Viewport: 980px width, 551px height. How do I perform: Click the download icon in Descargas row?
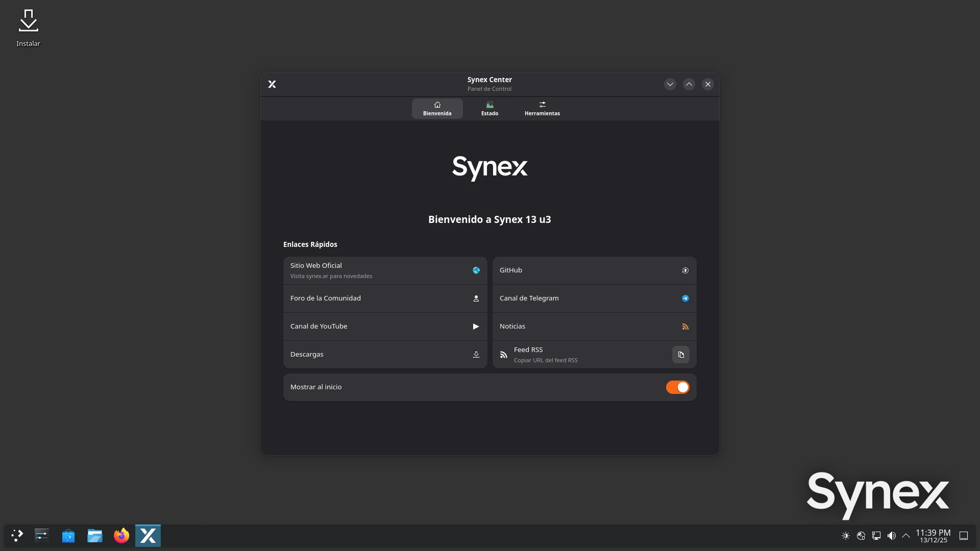(476, 355)
